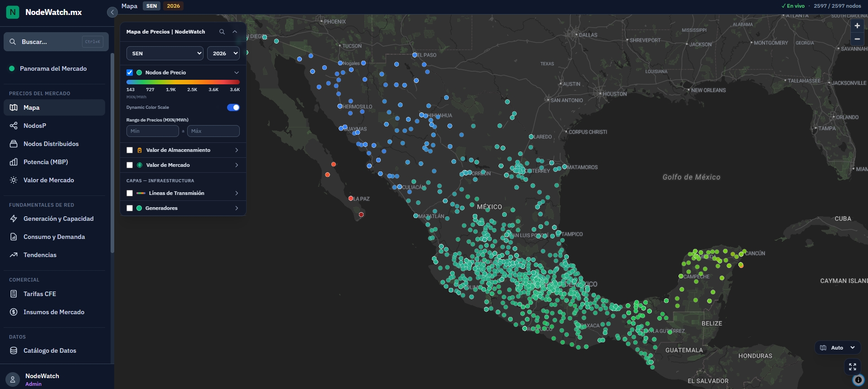Click the sidebar vertical scrollbar
This screenshot has width=868, height=389.
pos(112,153)
